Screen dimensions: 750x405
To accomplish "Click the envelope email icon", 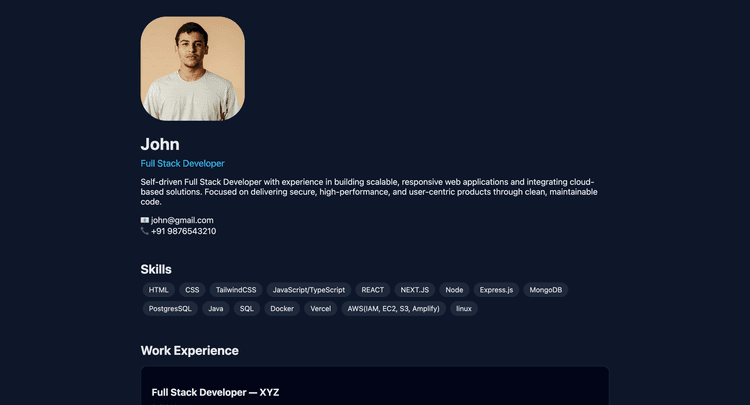I will pos(144,220).
